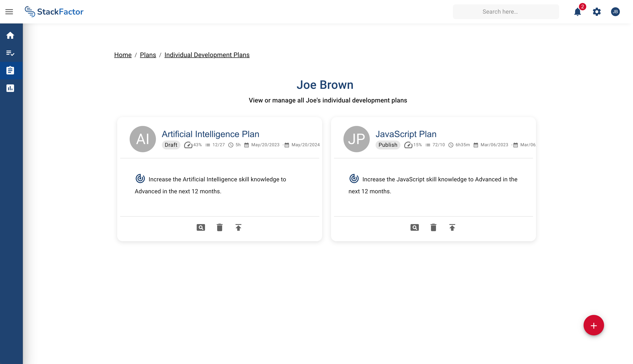Create a new plan with the plus button
This screenshot has height=364, width=633.
[594, 325]
